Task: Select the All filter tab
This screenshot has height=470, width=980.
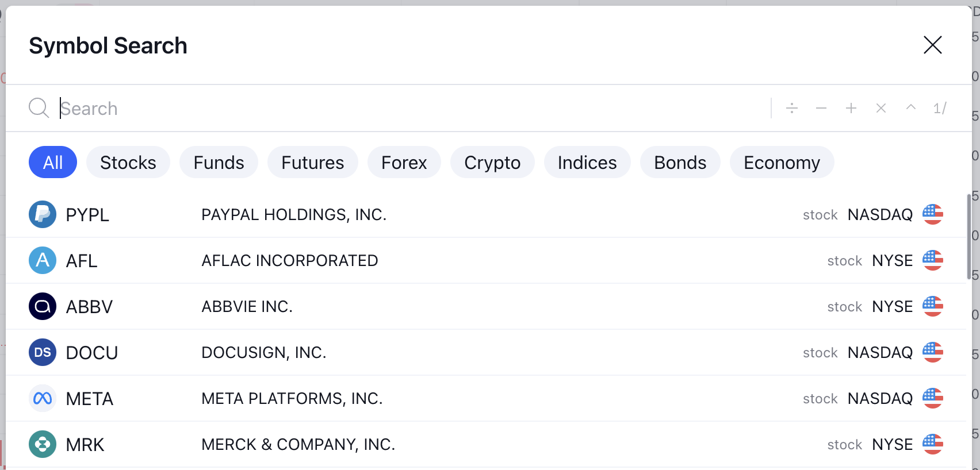Action: point(53,163)
